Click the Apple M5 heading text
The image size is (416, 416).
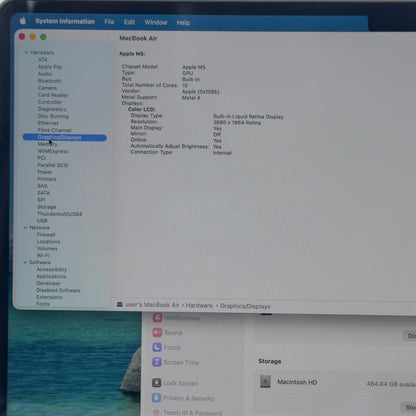132,54
